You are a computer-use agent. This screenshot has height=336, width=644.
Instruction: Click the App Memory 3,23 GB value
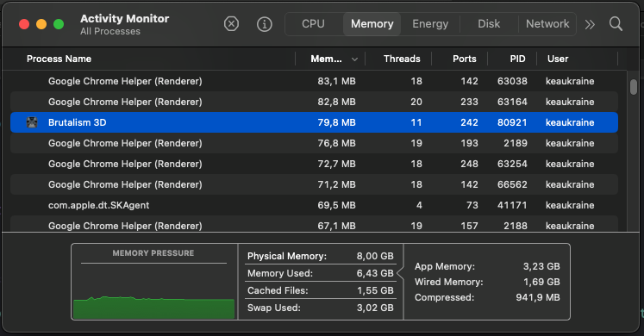click(x=541, y=266)
